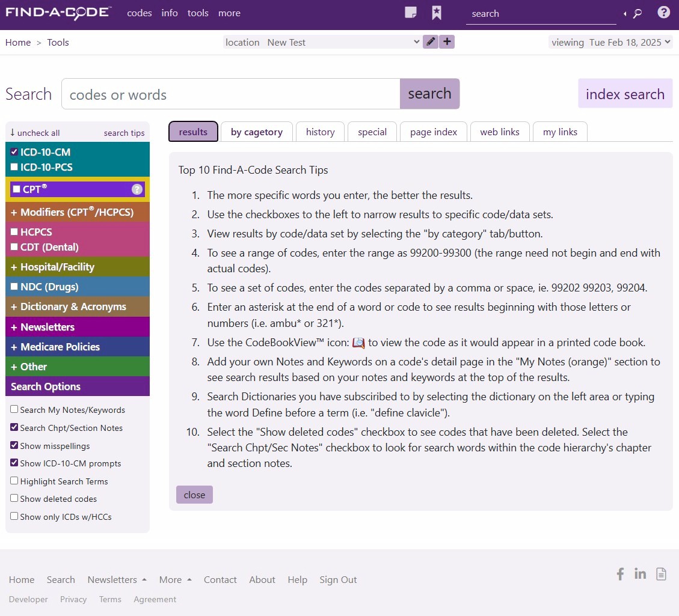
Task: Disable the Show misspellings checkbox
Action: tap(14, 445)
